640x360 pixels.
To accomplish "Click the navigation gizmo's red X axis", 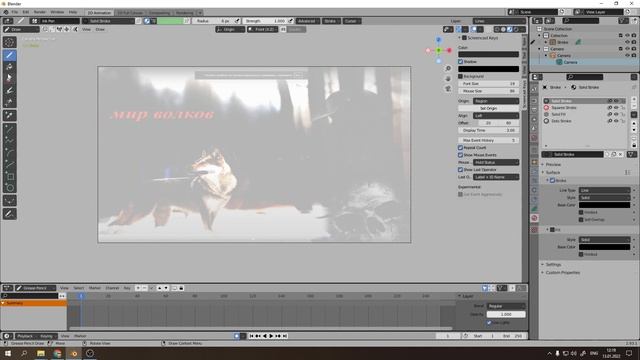I will click(x=449, y=50).
